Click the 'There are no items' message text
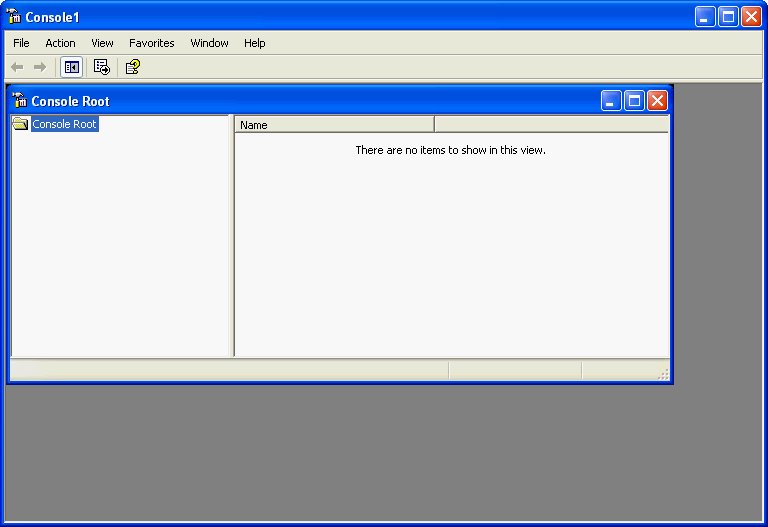This screenshot has height=527, width=768. 451,150
